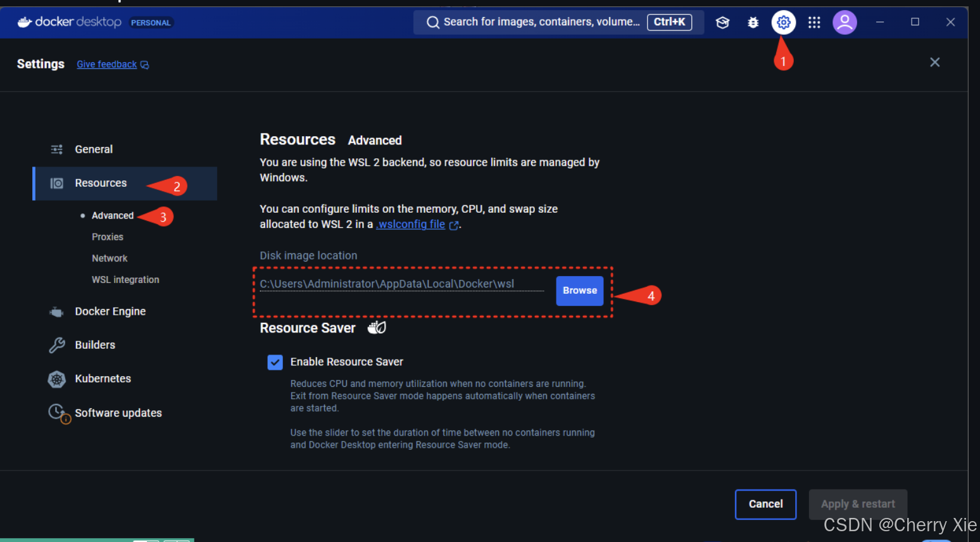The image size is (980, 542).
Task: Click the search images, containers field
Action: [558, 22]
